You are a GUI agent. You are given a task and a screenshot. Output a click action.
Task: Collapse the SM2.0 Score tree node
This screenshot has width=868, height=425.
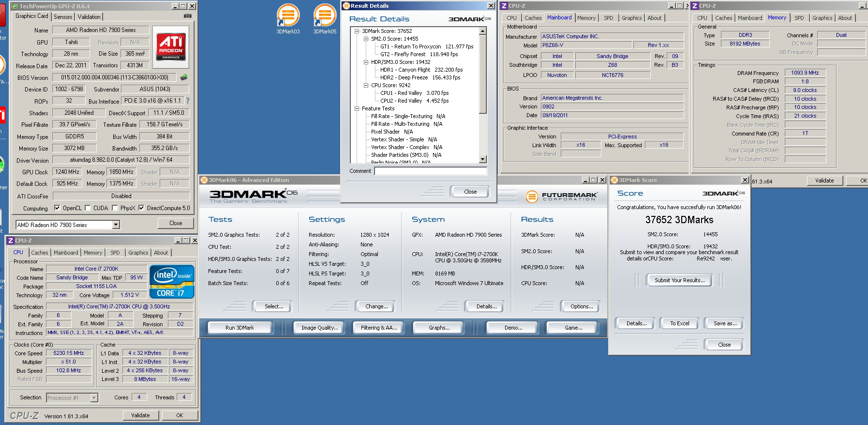tap(366, 39)
